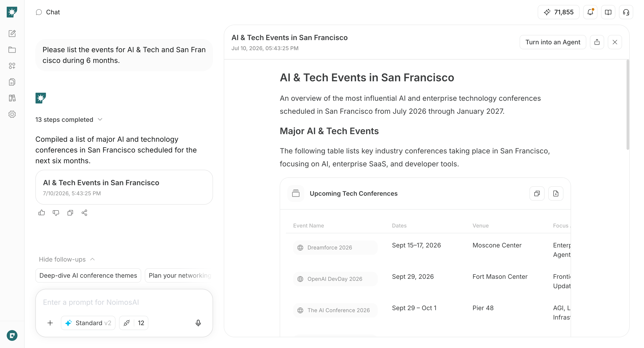Click the Dates column header
644x348 pixels.
(399, 226)
